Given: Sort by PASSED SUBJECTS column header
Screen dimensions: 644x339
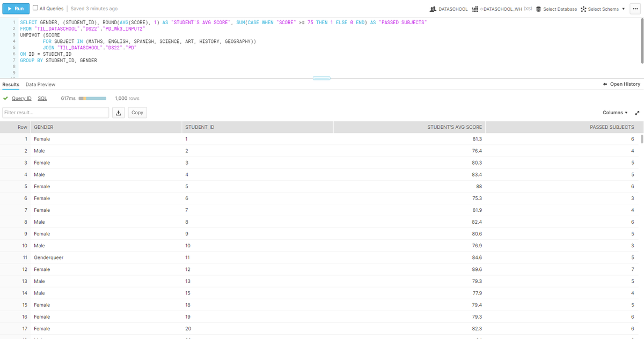Looking at the screenshot, I should click(560, 127).
